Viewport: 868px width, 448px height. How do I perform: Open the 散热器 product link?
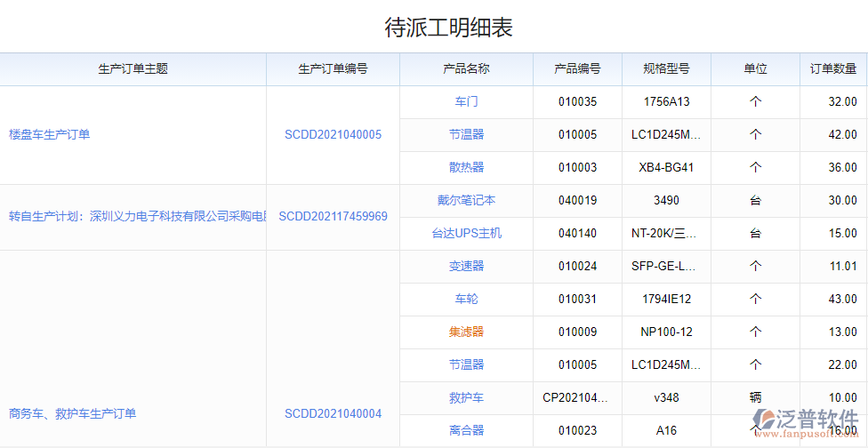[466, 168]
